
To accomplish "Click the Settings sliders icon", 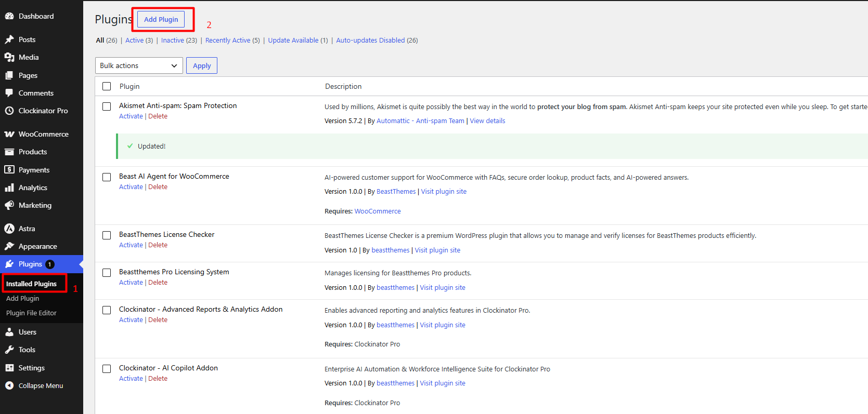I will click(9, 368).
